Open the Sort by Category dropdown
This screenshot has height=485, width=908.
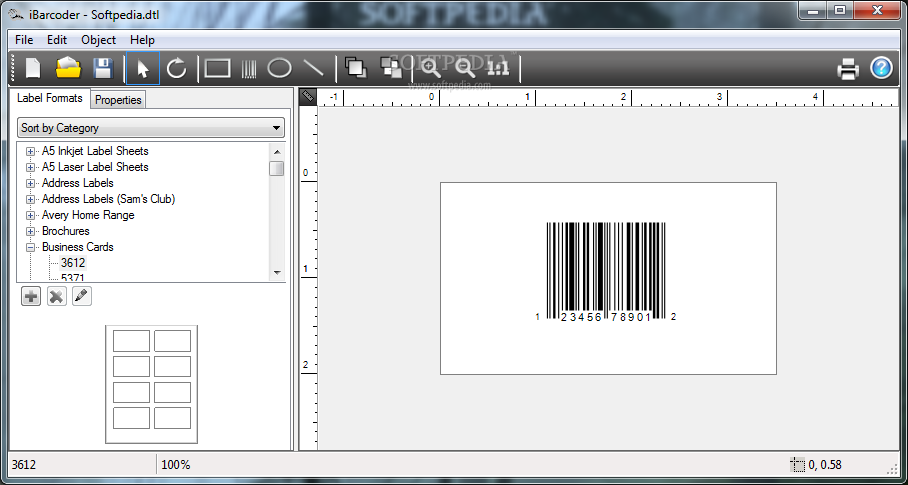point(151,128)
